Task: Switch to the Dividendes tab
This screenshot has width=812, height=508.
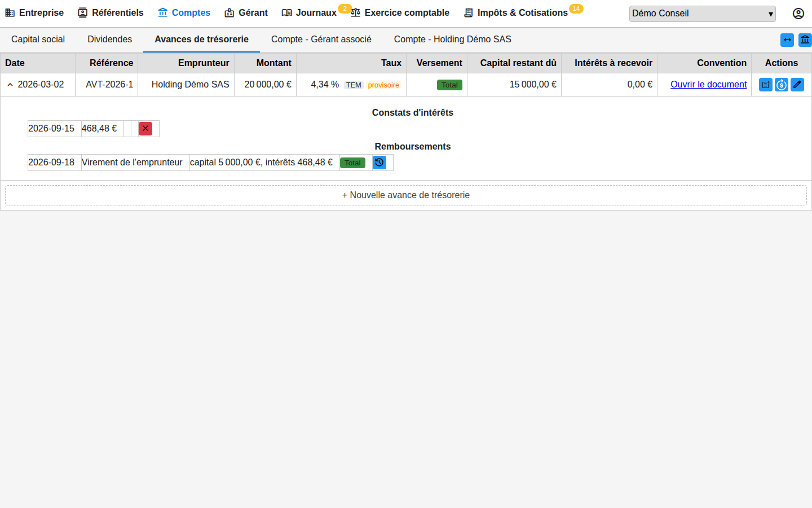Action: pyautogui.click(x=110, y=40)
